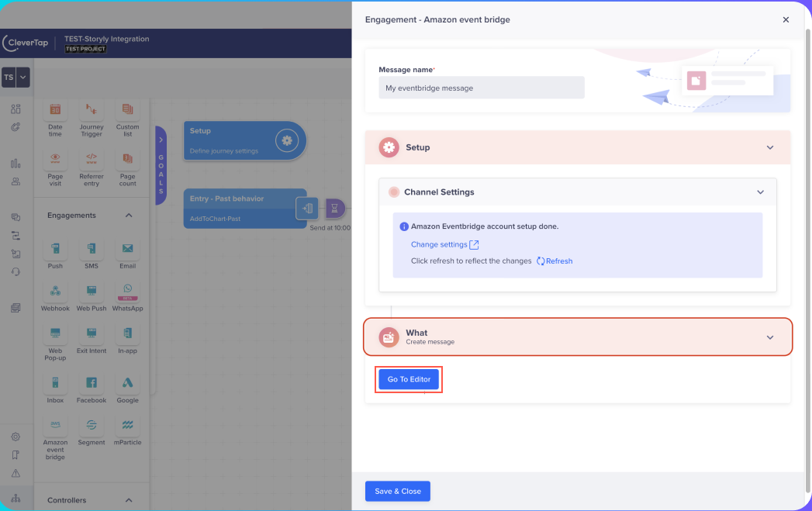Click the Refresh link
812x511 pixels.
[x=555, y=261]
